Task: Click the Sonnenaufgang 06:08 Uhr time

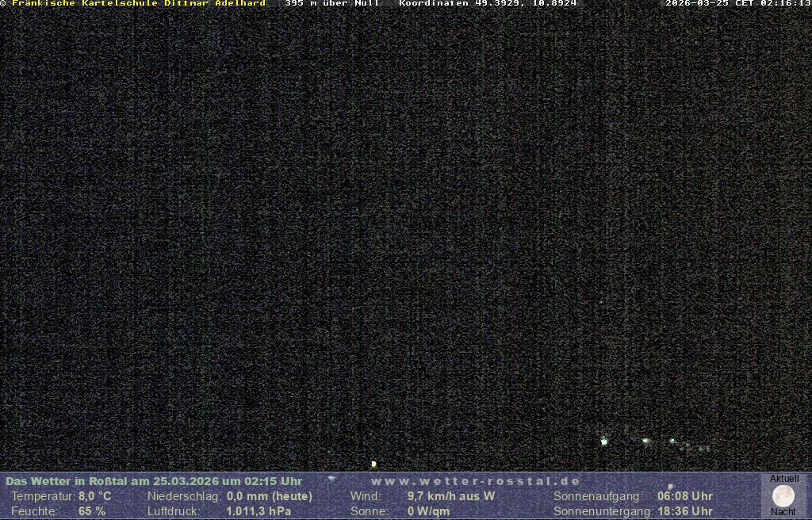Action: point(684,496)
